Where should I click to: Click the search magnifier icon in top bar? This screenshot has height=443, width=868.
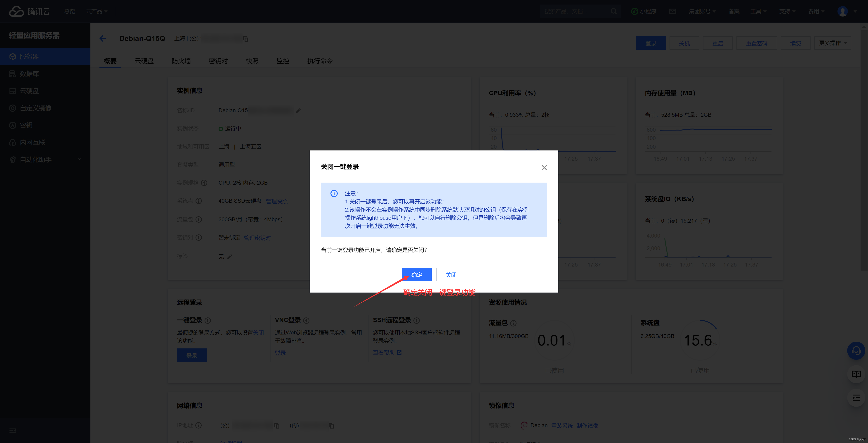614,12
